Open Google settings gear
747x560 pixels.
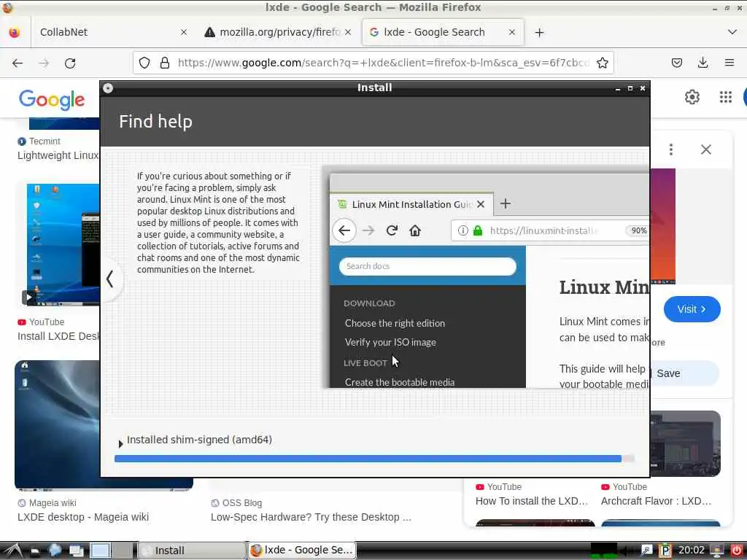point(692,97)
